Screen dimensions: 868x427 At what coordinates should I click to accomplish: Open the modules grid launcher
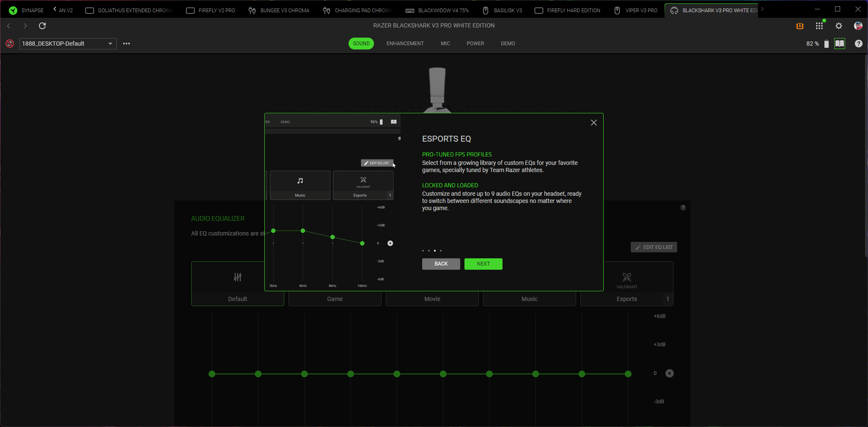pyautogui.click(x=819, y=26)
